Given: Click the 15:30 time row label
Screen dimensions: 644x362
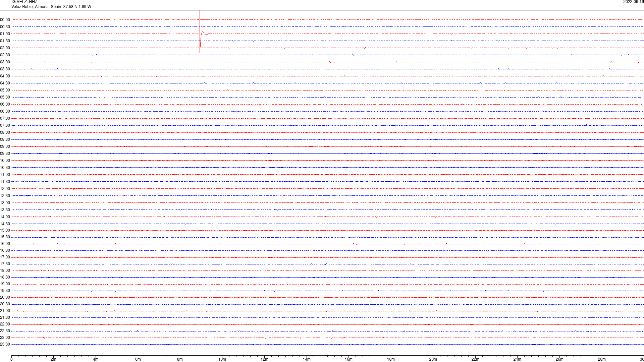Looking at the screenshot, I should (5, 237).
